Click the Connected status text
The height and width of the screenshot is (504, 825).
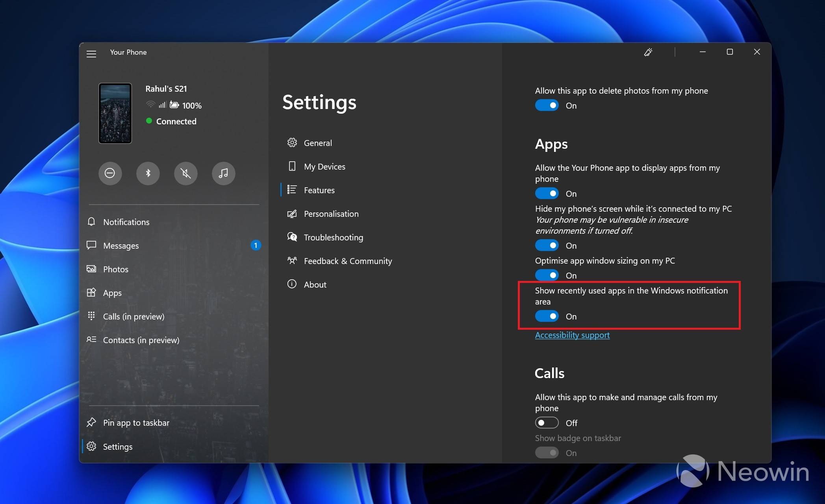click(x=176, y=121)
